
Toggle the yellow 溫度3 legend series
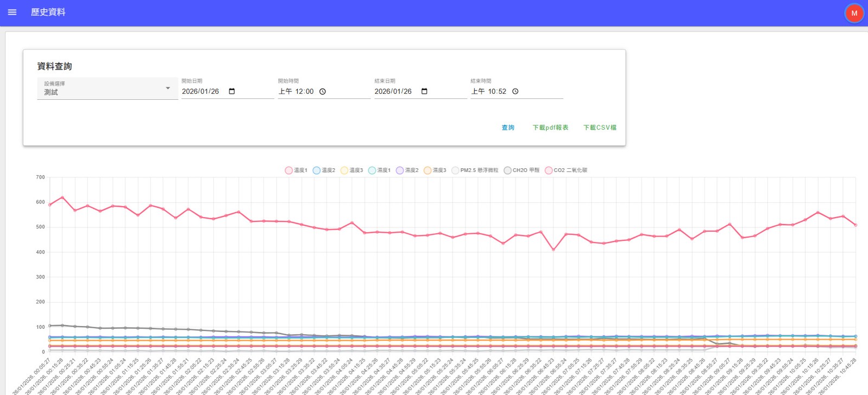point(352,170)
